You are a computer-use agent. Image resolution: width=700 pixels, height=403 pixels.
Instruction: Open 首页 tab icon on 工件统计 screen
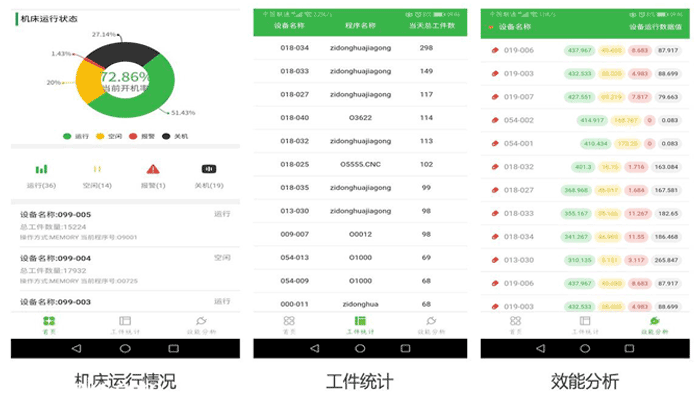tap(289, 321)
